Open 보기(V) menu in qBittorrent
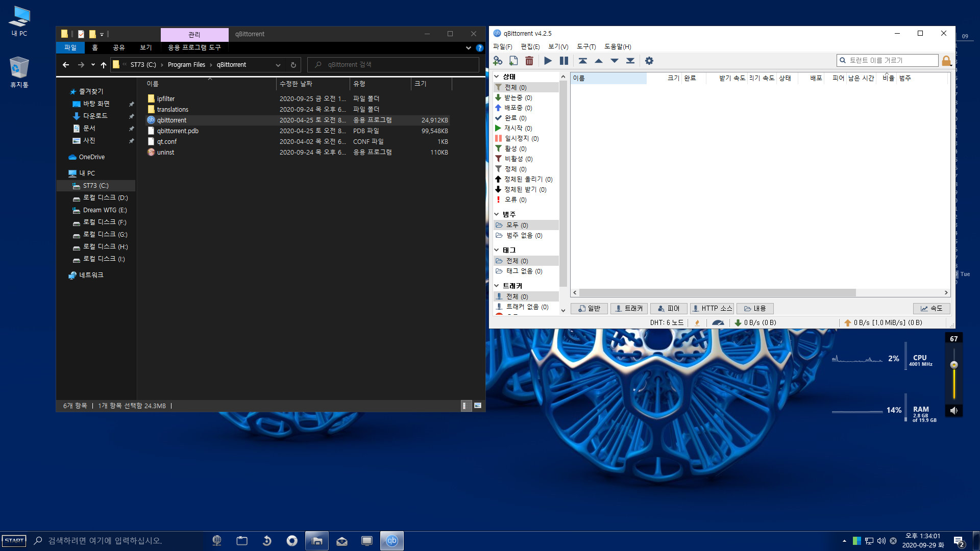 [558, 46]
